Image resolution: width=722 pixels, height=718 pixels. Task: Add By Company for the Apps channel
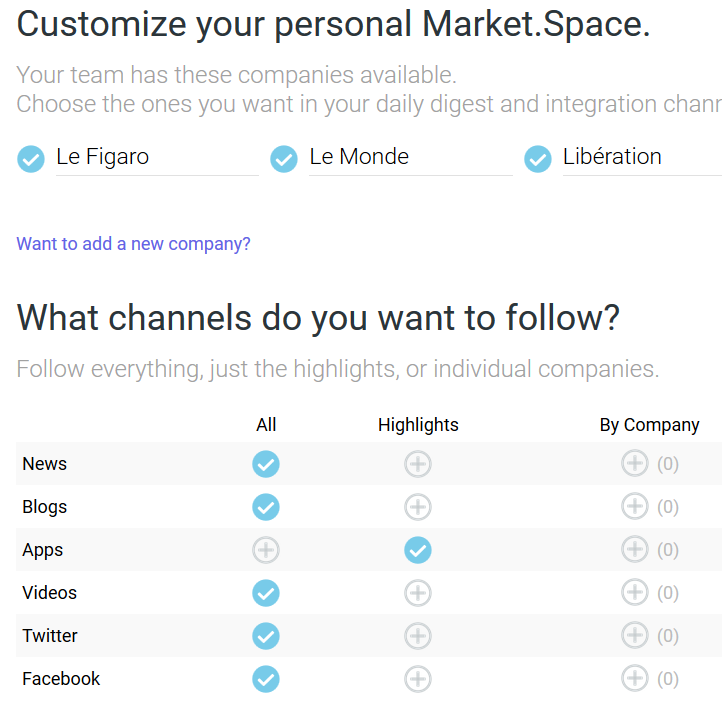pos(635,549)
